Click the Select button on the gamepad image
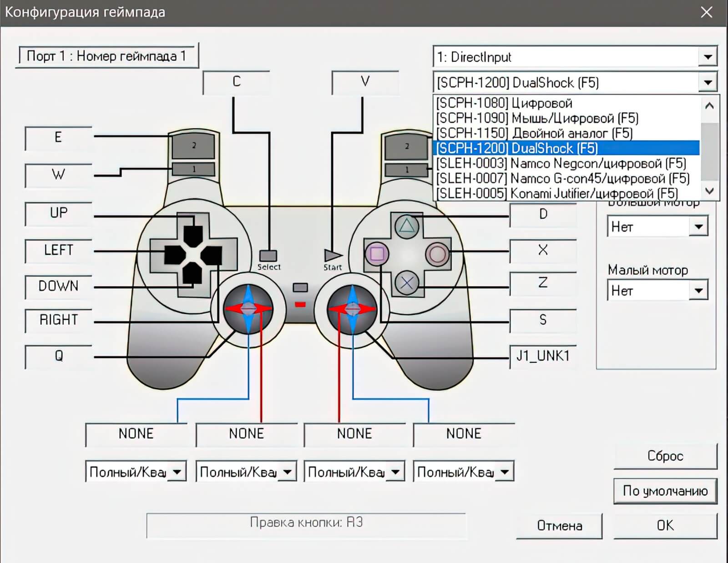Screen dimensions: 728x563 coord(268,256)
